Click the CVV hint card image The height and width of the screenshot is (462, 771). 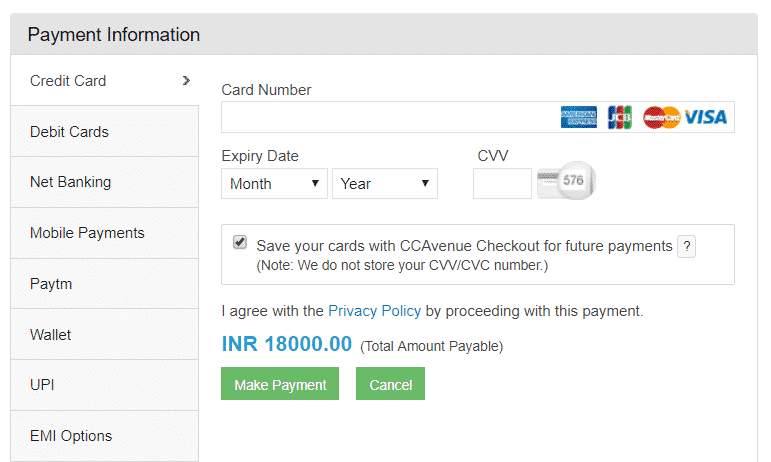point(566,181)
